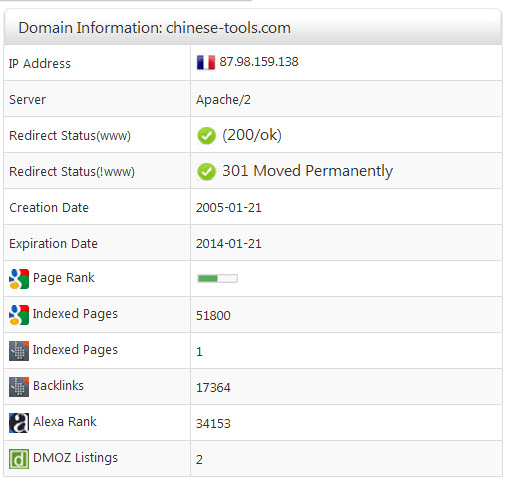Click the green checkmark beside (200/ok)

206,136
